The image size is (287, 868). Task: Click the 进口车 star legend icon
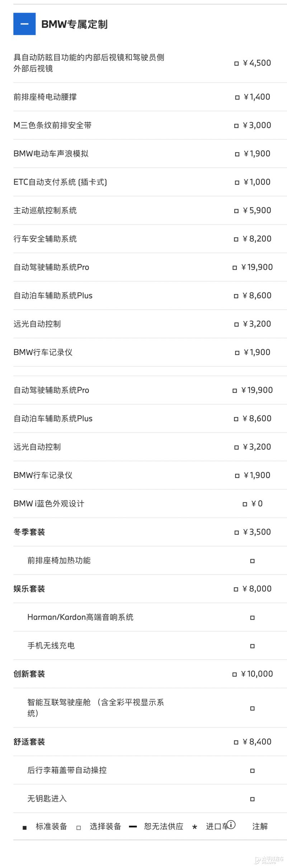[x=194, y=827]
